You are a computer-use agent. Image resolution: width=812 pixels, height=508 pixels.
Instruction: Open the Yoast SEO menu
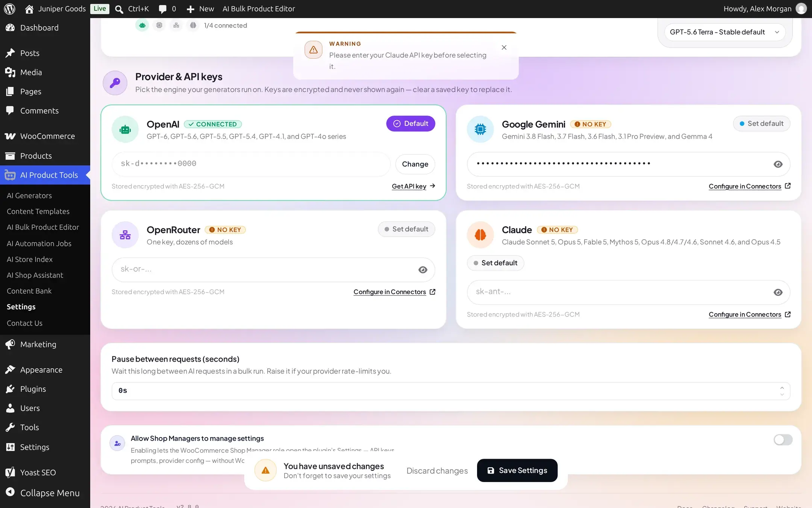coord(45,473)
